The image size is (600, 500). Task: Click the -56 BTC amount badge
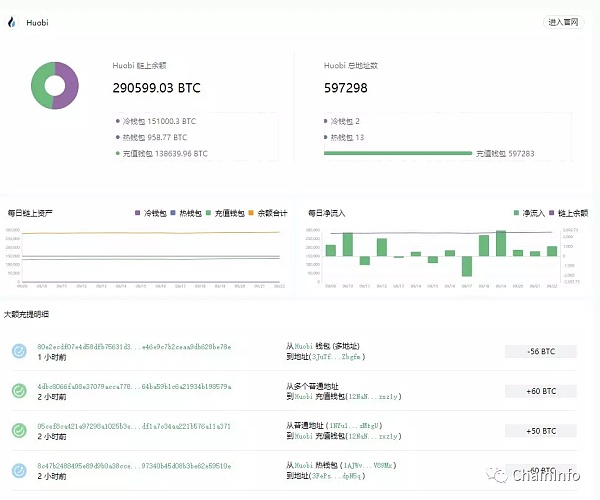click(541, 351)
